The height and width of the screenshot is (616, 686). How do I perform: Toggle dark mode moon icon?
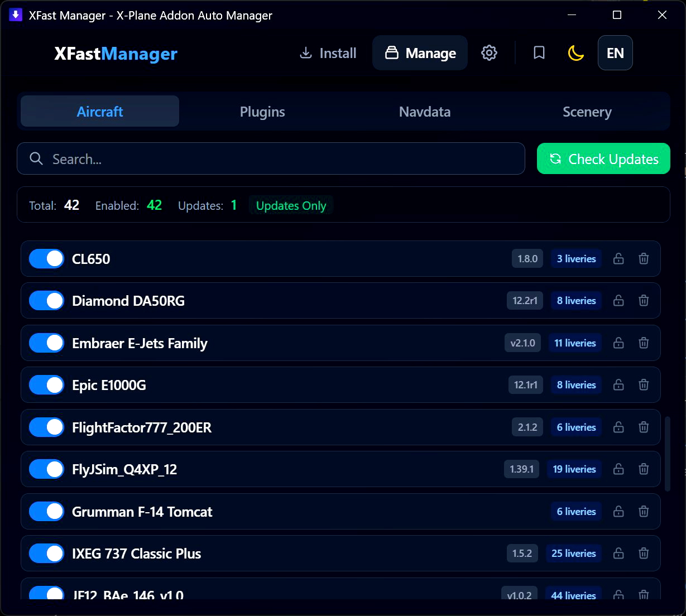click(x=575, y=53)
